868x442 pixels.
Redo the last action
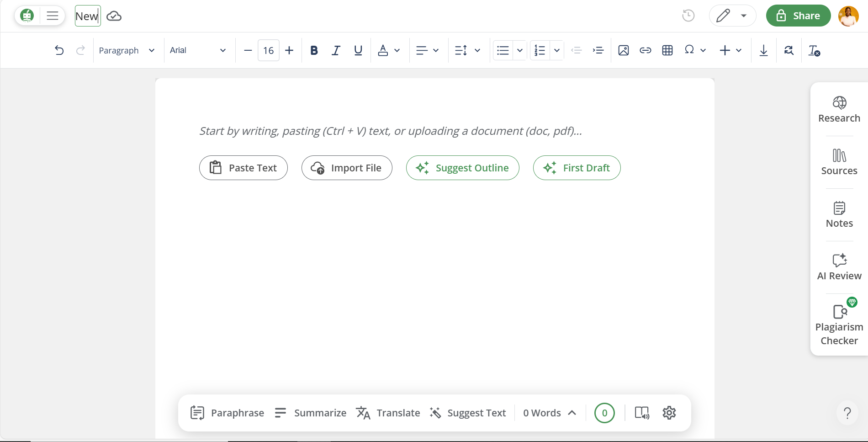tap(80, 50)
